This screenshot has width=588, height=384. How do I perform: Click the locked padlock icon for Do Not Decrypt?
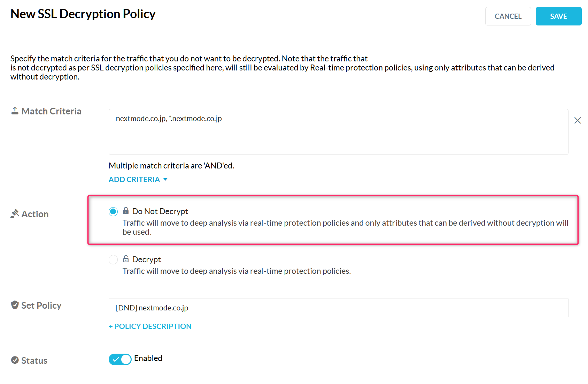coord(126,211)
